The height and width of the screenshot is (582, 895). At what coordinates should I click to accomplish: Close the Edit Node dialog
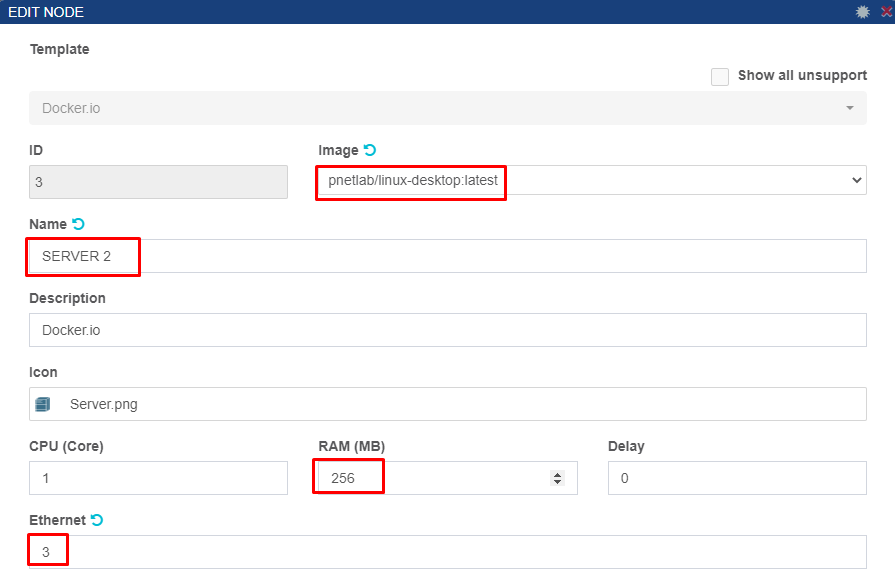pos(886,11)
